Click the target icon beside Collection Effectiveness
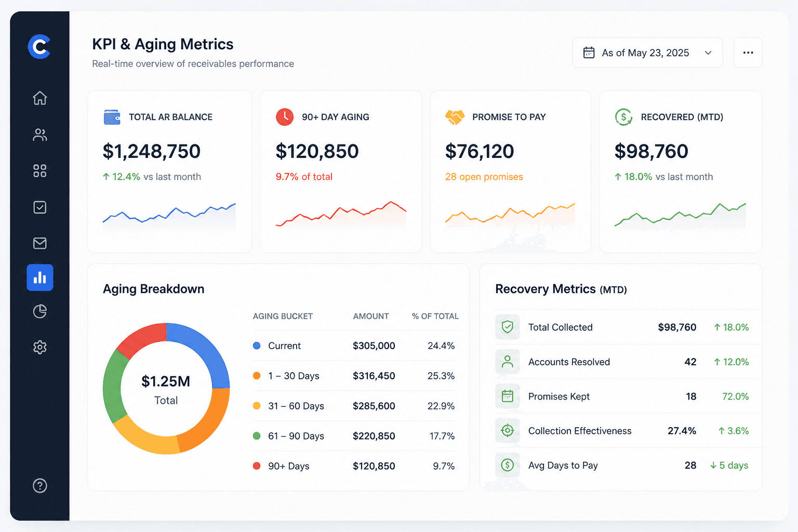798x532 pixels. 508,430
